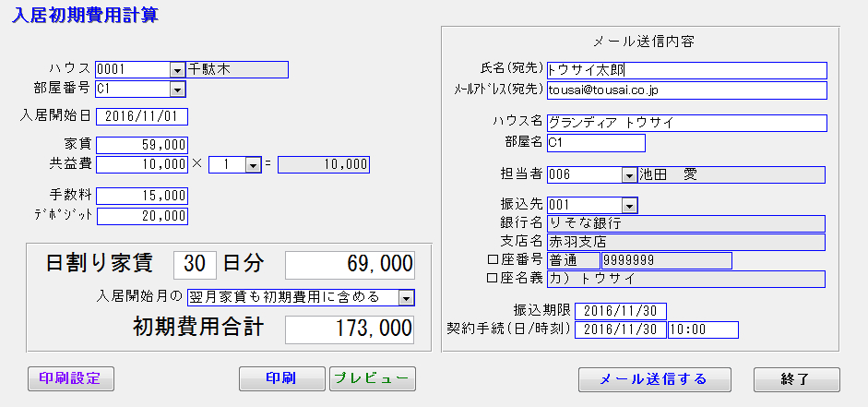
Task: Click the 日割り家賃 days field
Action: pos(195,264)
